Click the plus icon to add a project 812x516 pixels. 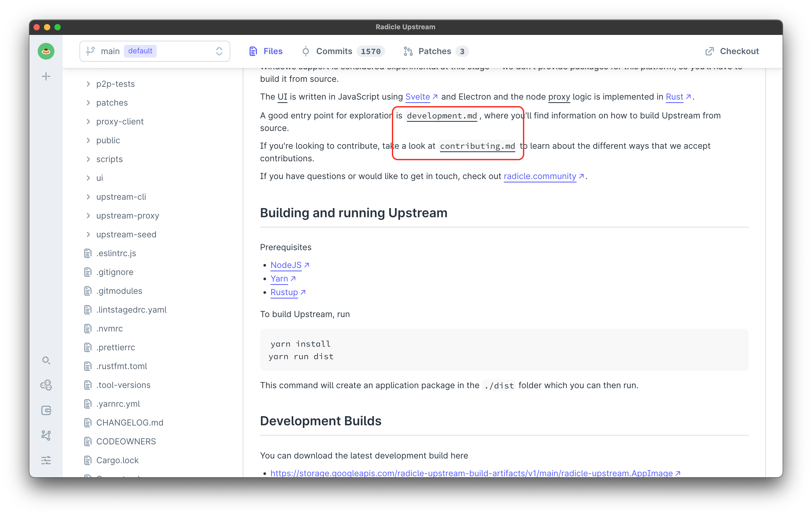(46, 76)
